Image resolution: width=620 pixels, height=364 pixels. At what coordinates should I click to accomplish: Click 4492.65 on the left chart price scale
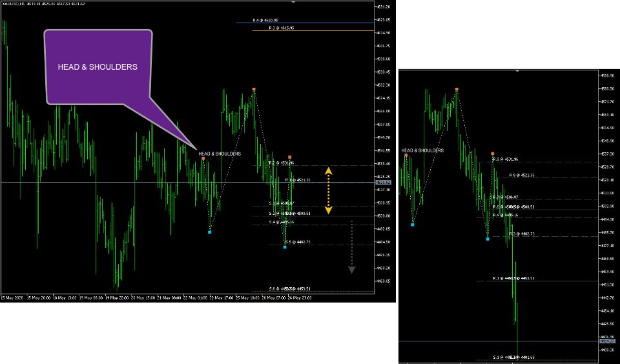point(384,229)
